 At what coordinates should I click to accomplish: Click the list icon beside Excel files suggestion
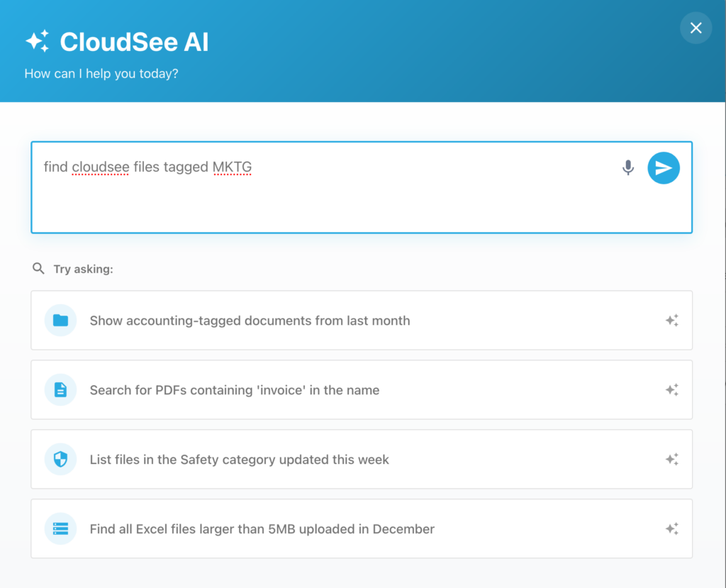click(60, 528)
